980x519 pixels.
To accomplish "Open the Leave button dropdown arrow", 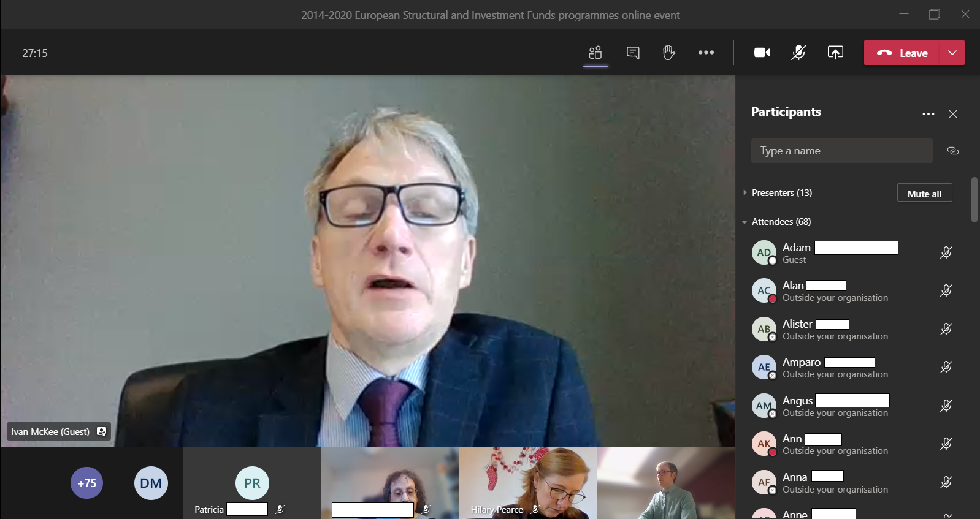I will 952,53.
